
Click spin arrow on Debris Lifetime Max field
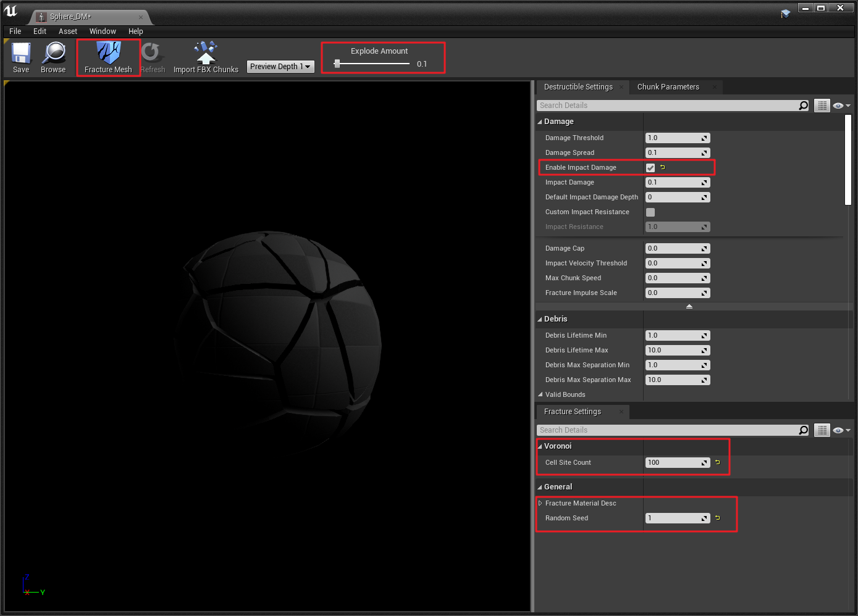(x=704, y=351)
